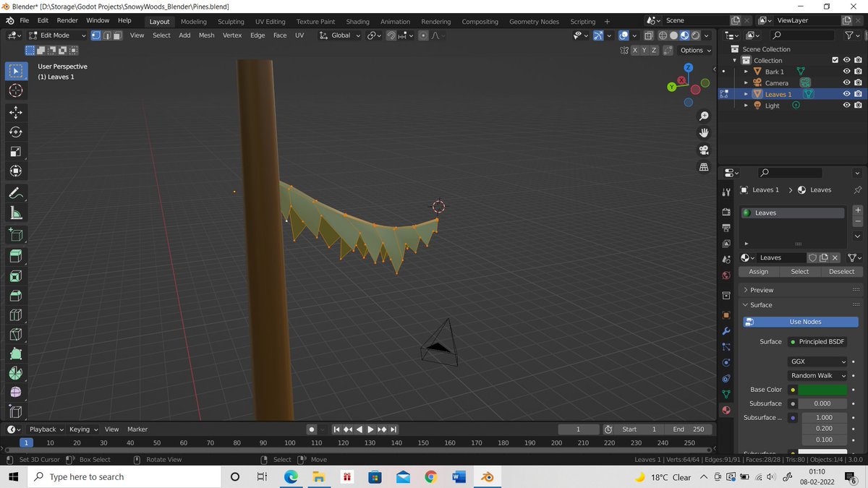The width and height of the screenshot is (868, 488).
Task: Click the Select material button
Action: coord(800,272)
